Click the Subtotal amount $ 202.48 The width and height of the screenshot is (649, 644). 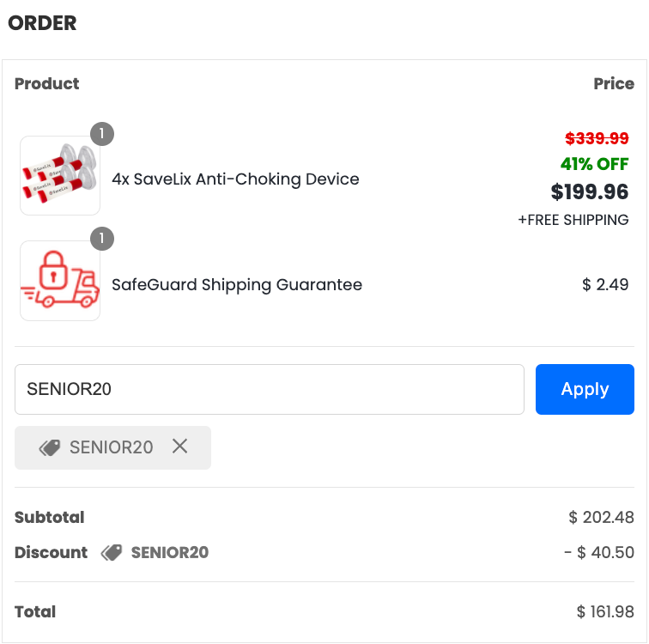601,518
